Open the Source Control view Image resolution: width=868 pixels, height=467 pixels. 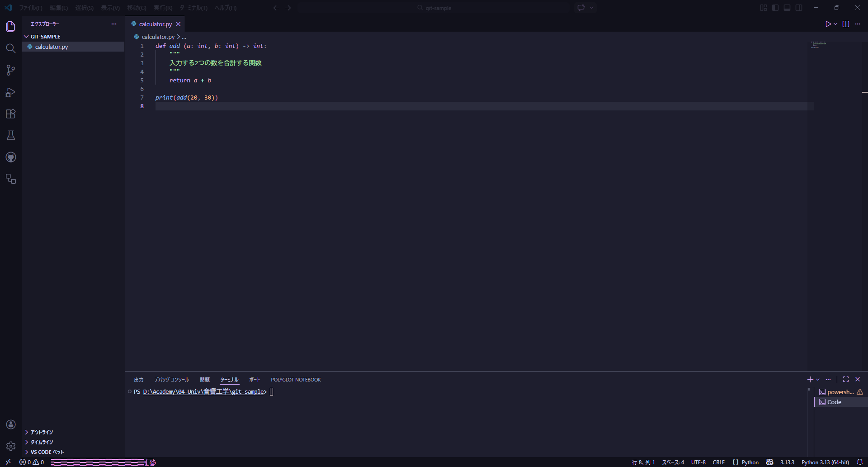(11, 70)
